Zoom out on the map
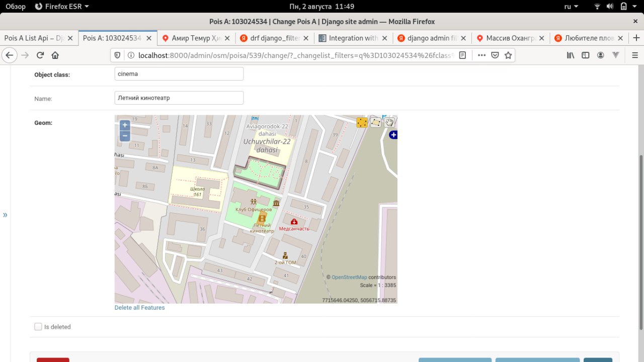644x362 pixels. point(125,136)
